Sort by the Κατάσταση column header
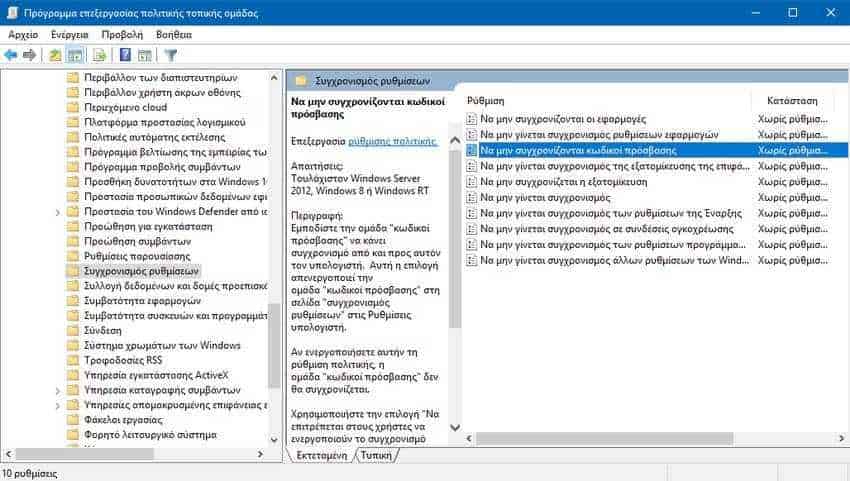Screen dimensions: 850x481 792,101
